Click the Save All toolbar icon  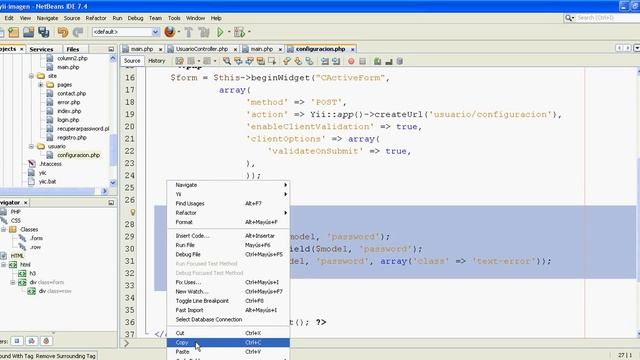(x=44, y=32)
